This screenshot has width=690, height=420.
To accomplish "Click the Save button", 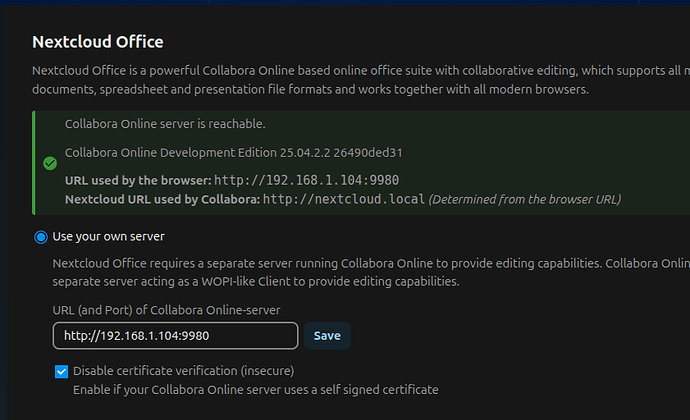I will tap(327, 336).
